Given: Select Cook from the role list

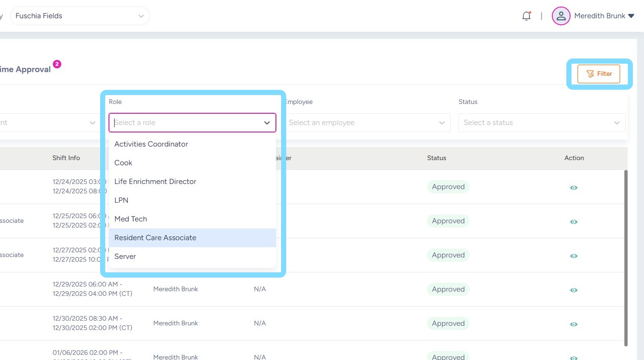Looking at the screenshot, I should click(x=123, y=163).
